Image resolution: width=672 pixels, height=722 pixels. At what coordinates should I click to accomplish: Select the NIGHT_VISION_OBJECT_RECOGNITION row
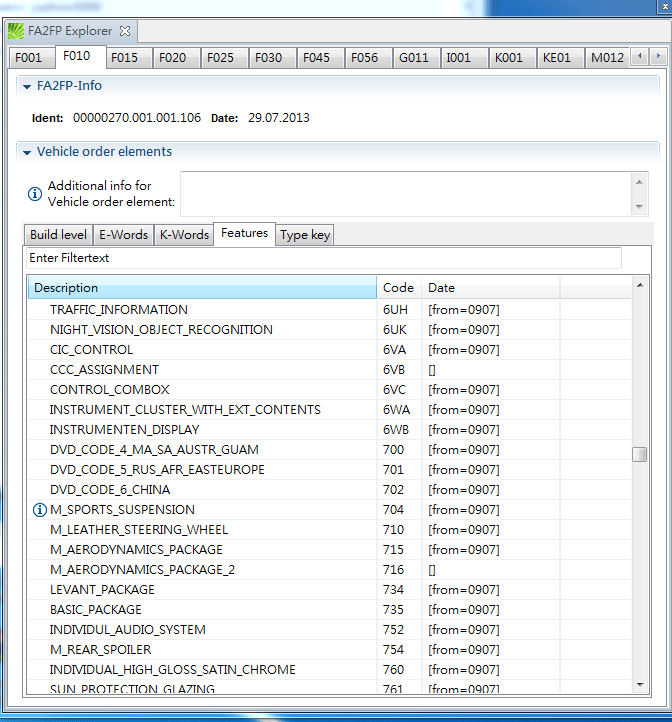pyautogui.click(x=329, y=330)
